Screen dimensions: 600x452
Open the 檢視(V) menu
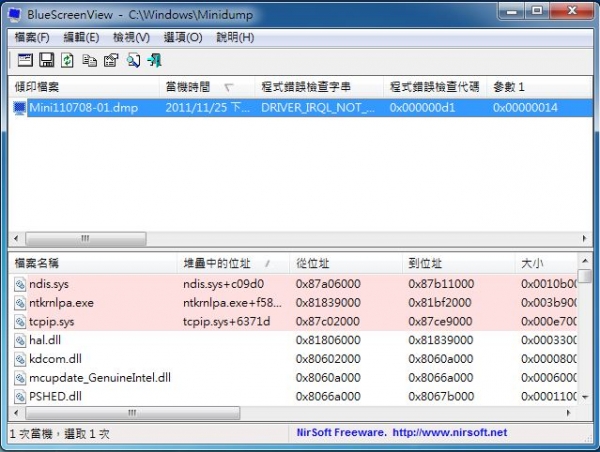coord(131,37)
